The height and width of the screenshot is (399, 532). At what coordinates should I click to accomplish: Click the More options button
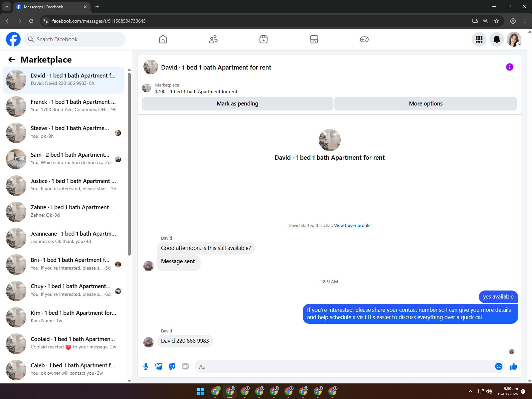click(426, 103)
